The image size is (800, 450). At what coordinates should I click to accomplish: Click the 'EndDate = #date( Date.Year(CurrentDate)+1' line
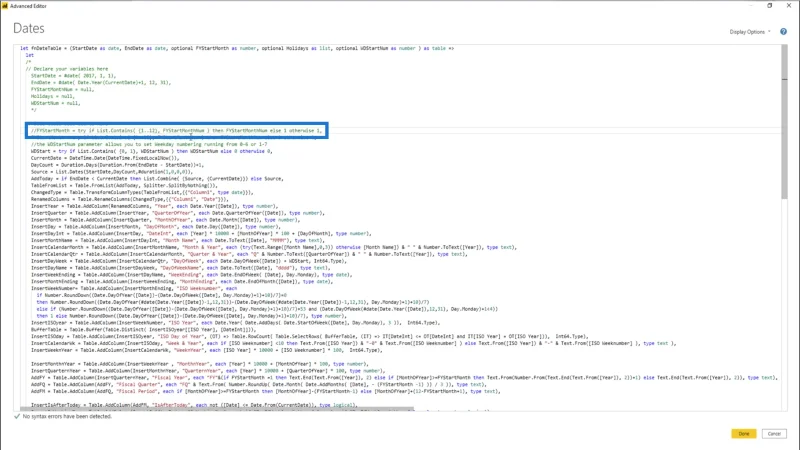(101, 82)
